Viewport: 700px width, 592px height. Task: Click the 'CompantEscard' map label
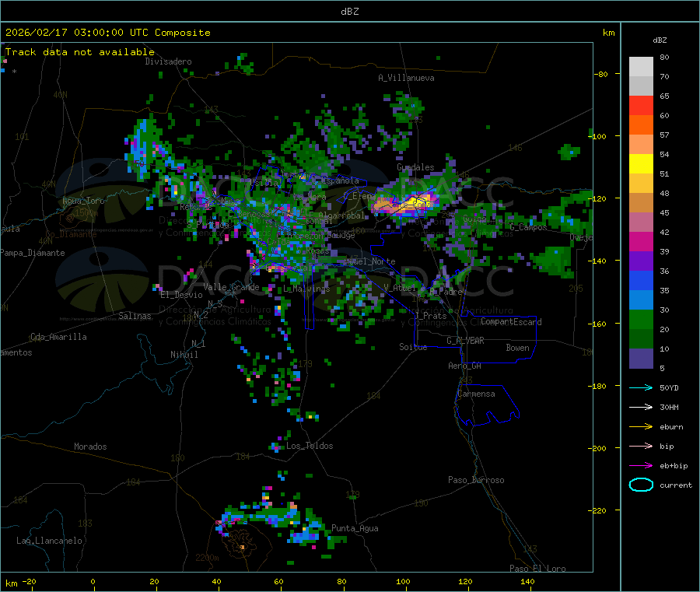(511, 322)
